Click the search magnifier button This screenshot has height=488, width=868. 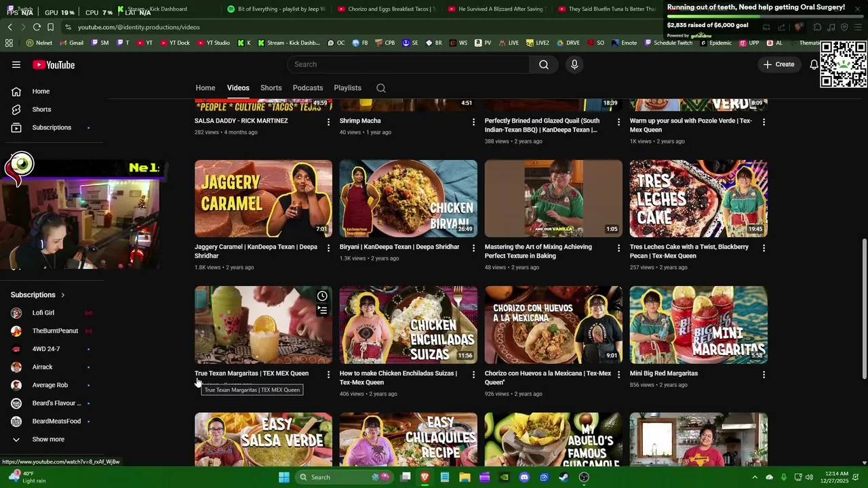[544, 64]
